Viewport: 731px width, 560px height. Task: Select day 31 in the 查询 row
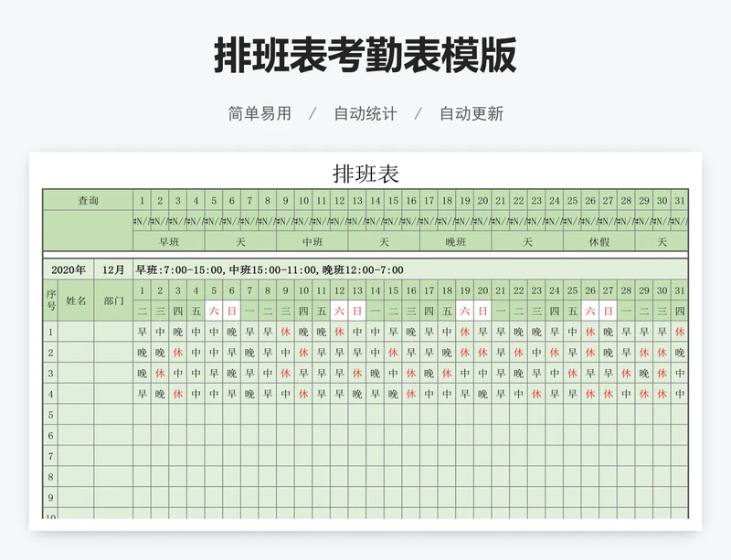[x=680, y=200]
